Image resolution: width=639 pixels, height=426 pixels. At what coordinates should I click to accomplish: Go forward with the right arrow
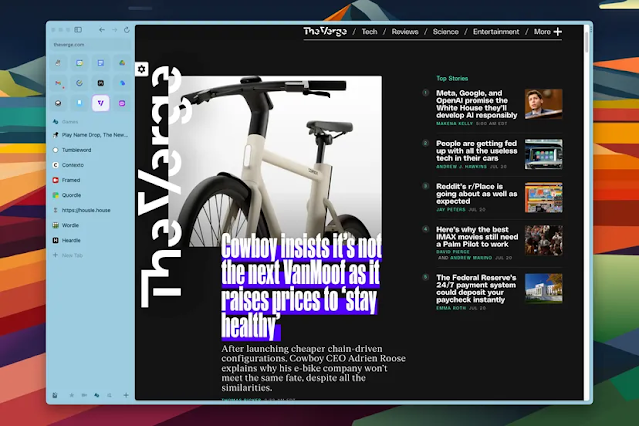click(x=115, y=30)
